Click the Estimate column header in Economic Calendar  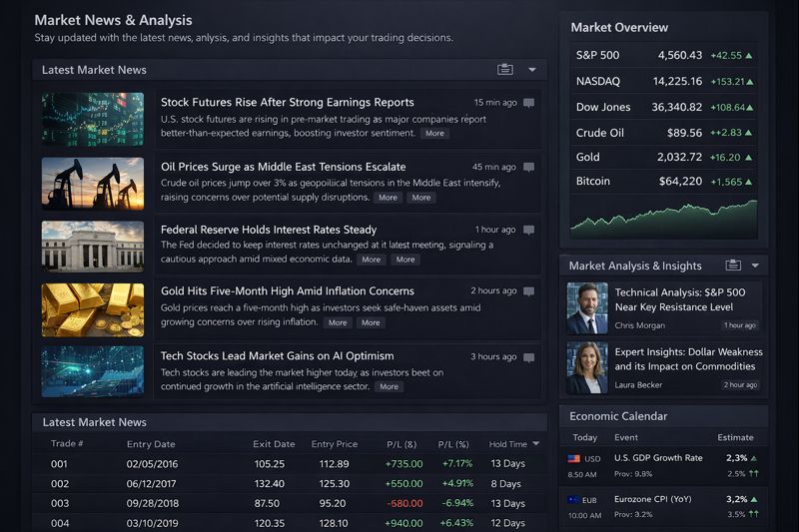click(x=735, y=437)
